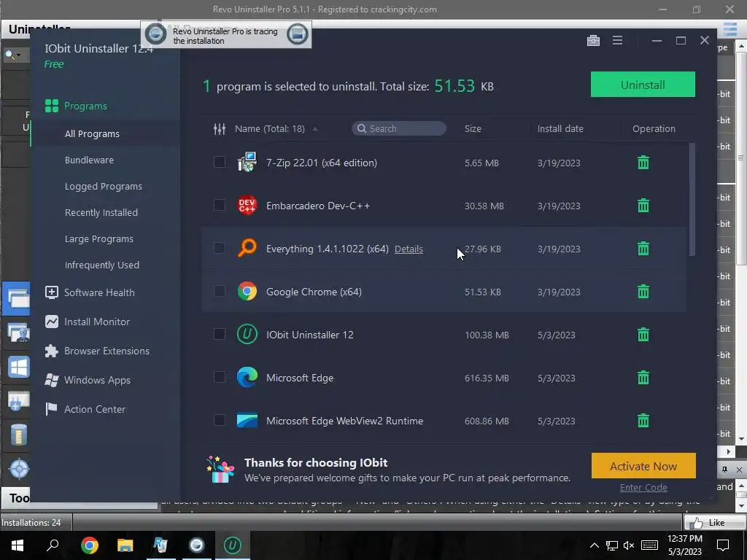This screenshot has width=747, height=560.
Task: Show Infrequently Used programs
Action: [x=102, y=265]
